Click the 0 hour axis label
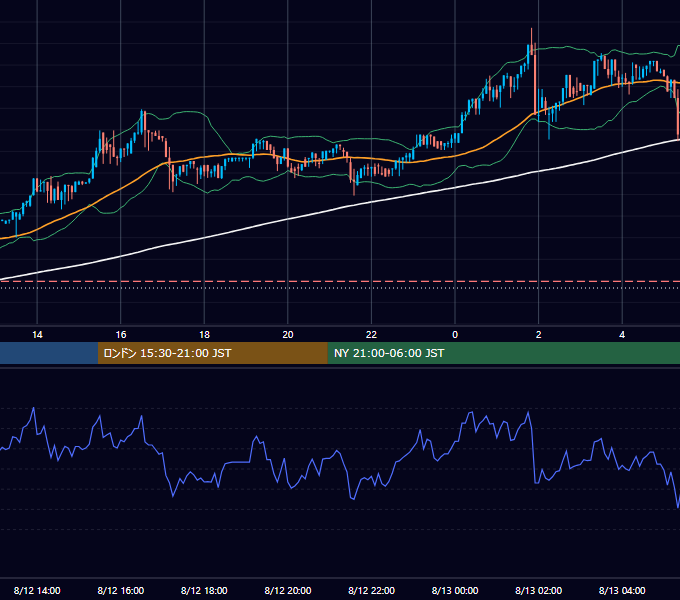This screenshot has height=600, width=680. coord(455,335)
